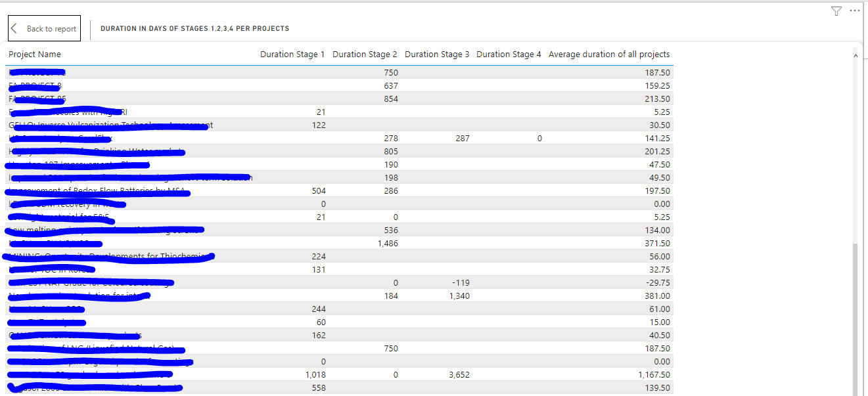
Task: Select the Stage 1 cell showing 558
Action: pos(319,388)
